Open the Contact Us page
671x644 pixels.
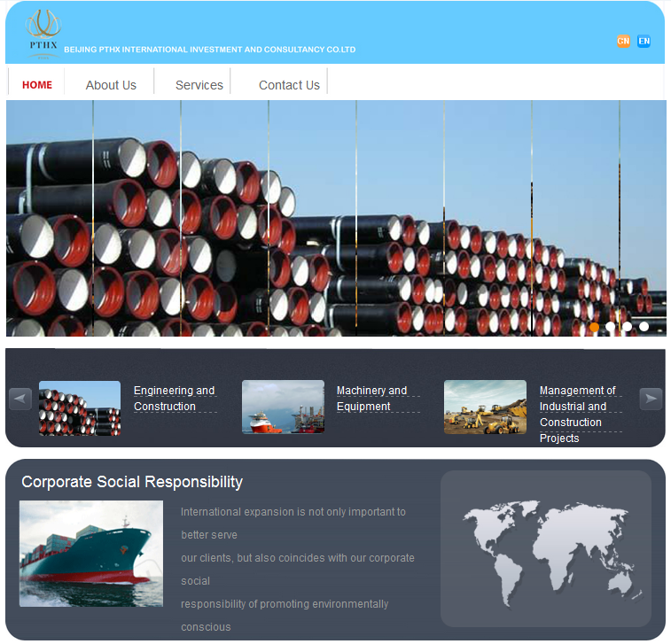(x=289, y=85)
